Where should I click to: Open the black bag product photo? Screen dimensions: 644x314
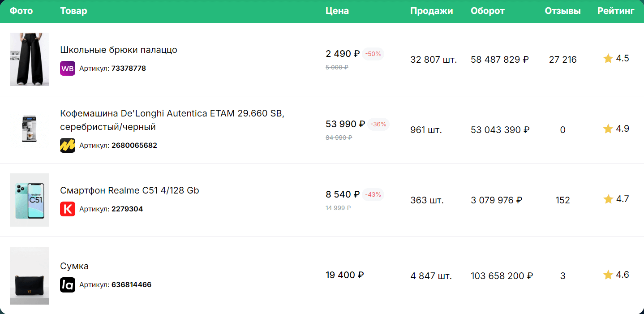(30, 276)
